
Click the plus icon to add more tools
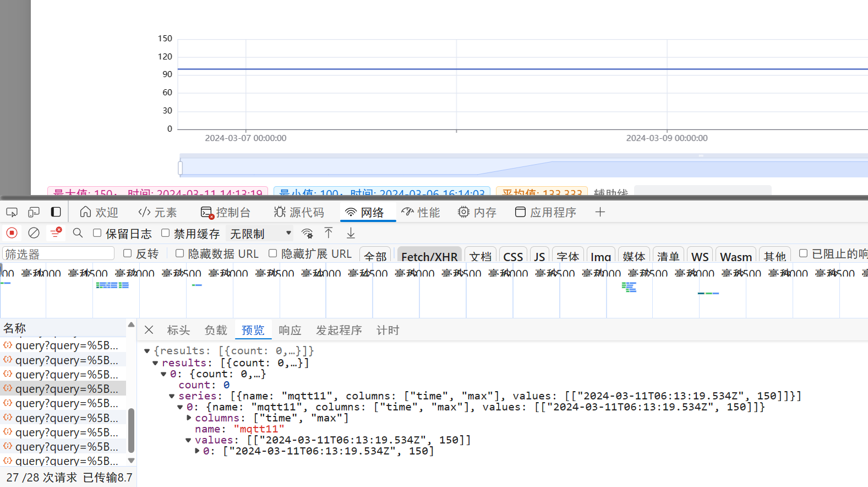(600, 212)
